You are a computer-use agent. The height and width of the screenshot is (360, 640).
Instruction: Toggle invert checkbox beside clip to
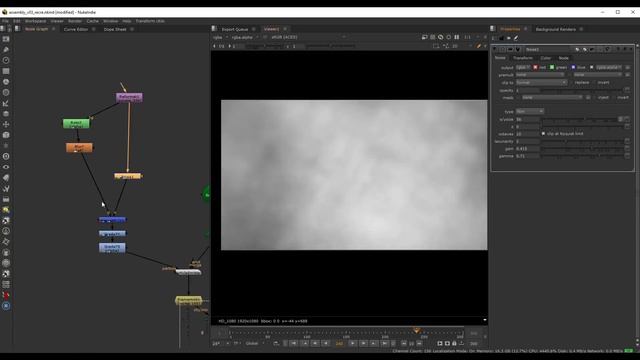coord(595,82)
